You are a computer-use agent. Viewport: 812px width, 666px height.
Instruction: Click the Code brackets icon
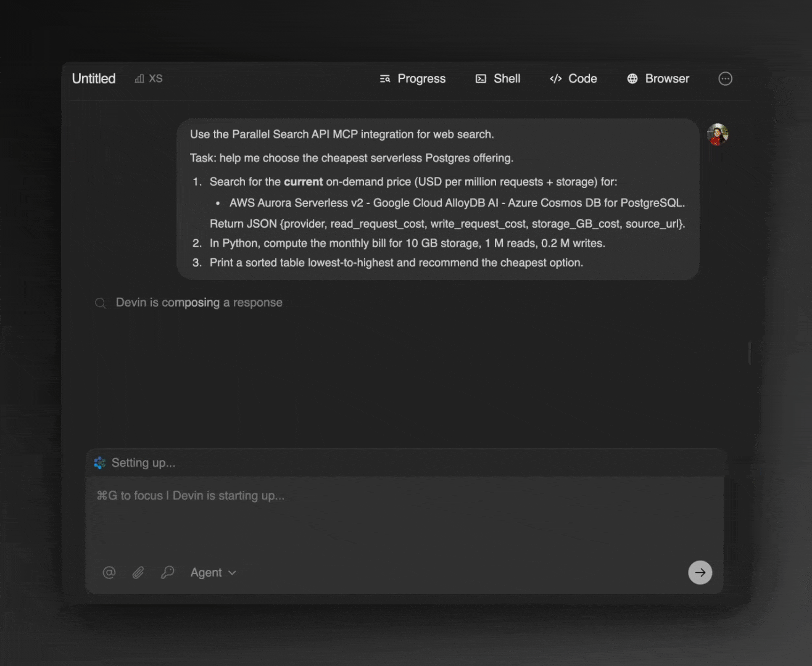555,78
